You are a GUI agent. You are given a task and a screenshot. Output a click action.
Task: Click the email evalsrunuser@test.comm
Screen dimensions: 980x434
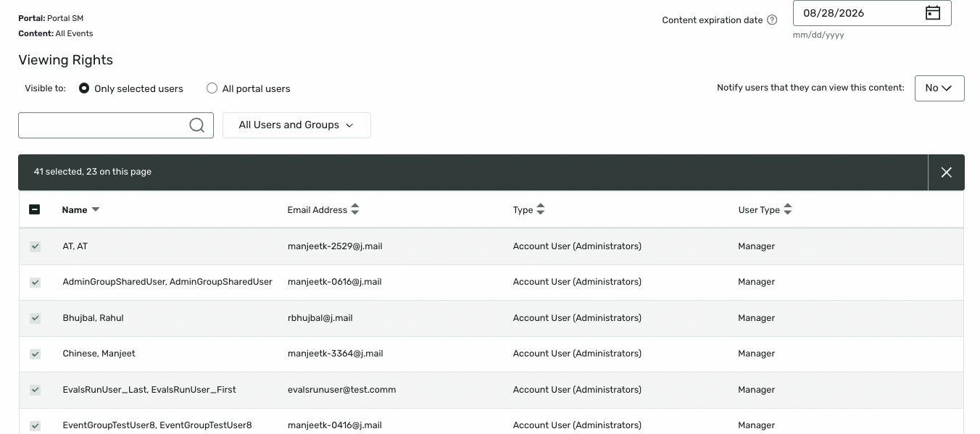[342, 390]
